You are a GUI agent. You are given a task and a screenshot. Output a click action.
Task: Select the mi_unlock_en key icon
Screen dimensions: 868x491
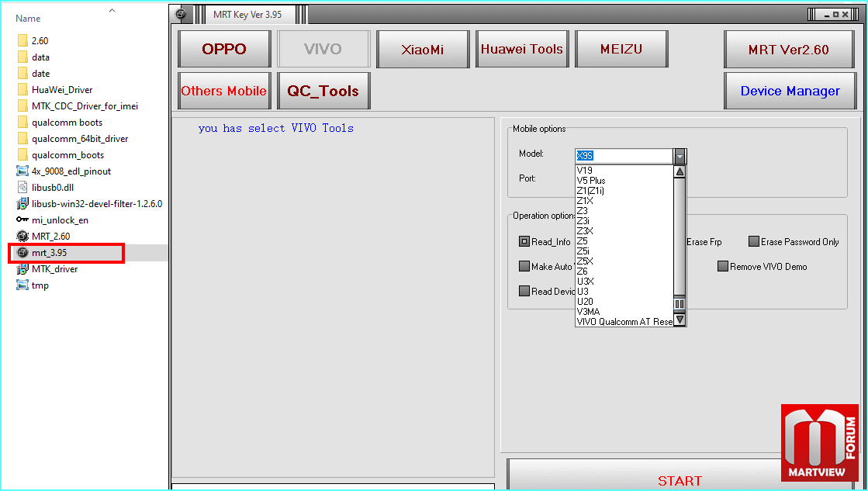point(22,220)
